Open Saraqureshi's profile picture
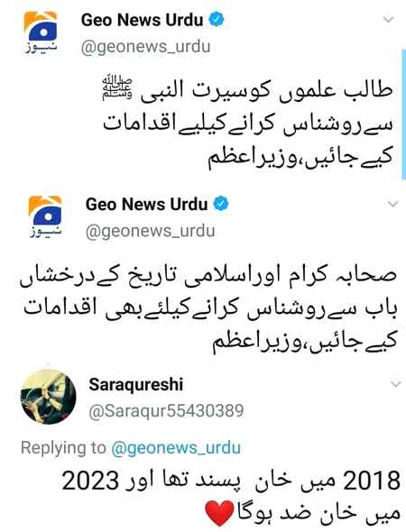Screen dimensions: 406x532 click(48, 397)
